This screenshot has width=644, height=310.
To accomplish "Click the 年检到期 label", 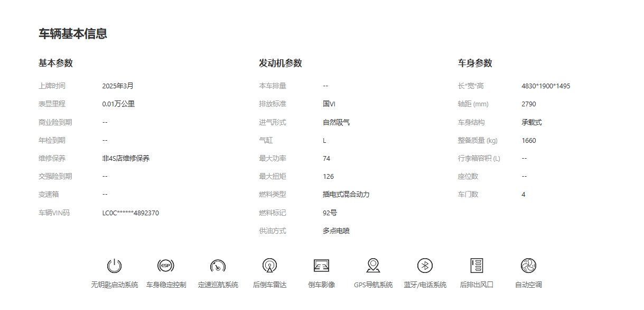I will click(x=52, y=140).
